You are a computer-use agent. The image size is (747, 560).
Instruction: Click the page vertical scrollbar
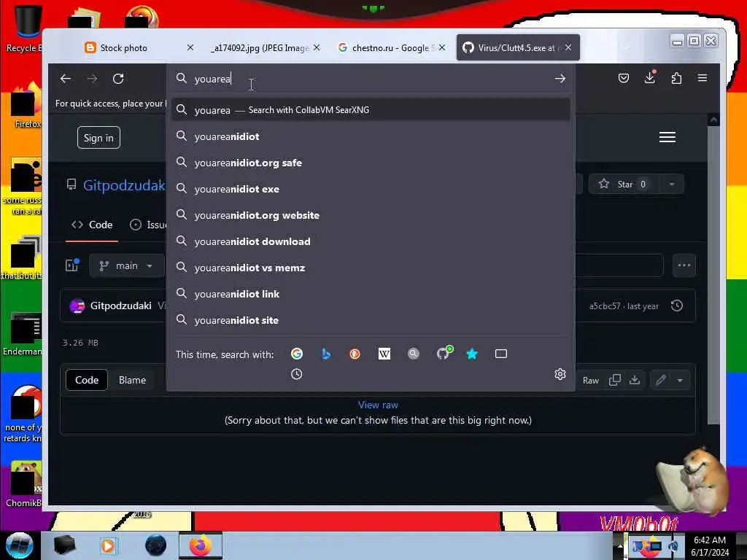point(713,276)
